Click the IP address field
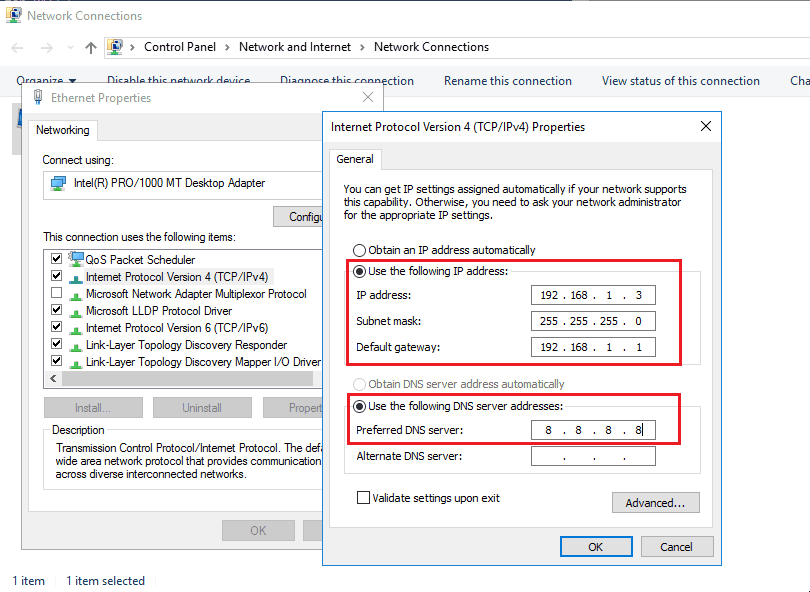810x592 pixels. coord(593,295)
